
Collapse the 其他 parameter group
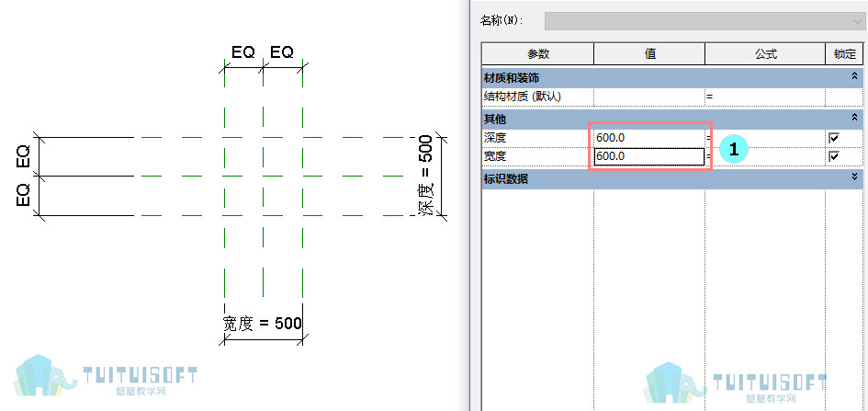pyautogui.click(x=855, y=118)
